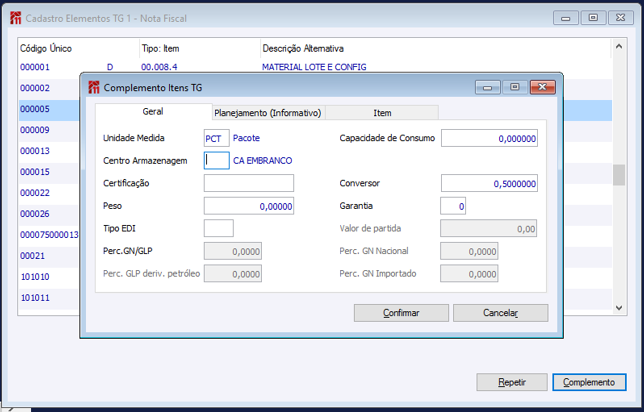Click the list scrollbar thumb in Cadastro window

click(x=619, y=175)
